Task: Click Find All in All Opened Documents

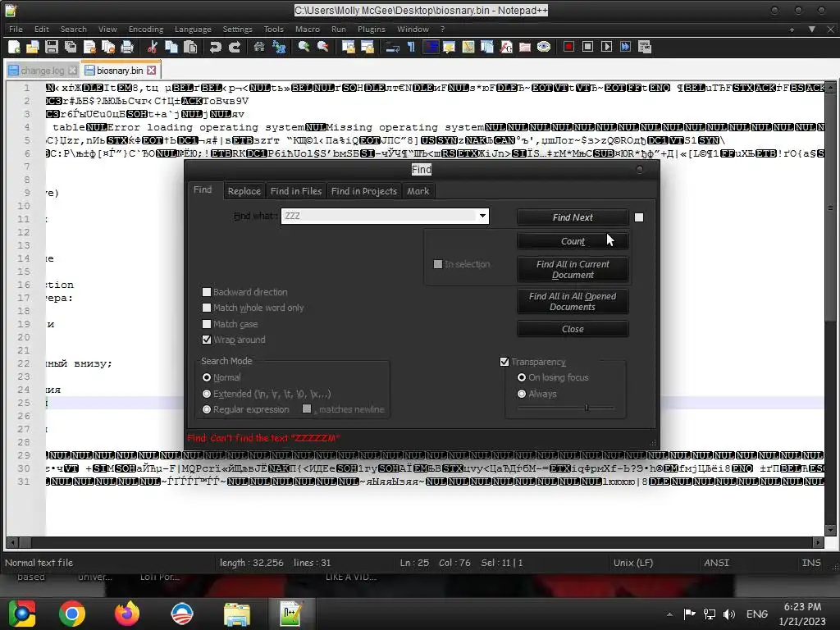Action: pos(572,302)
